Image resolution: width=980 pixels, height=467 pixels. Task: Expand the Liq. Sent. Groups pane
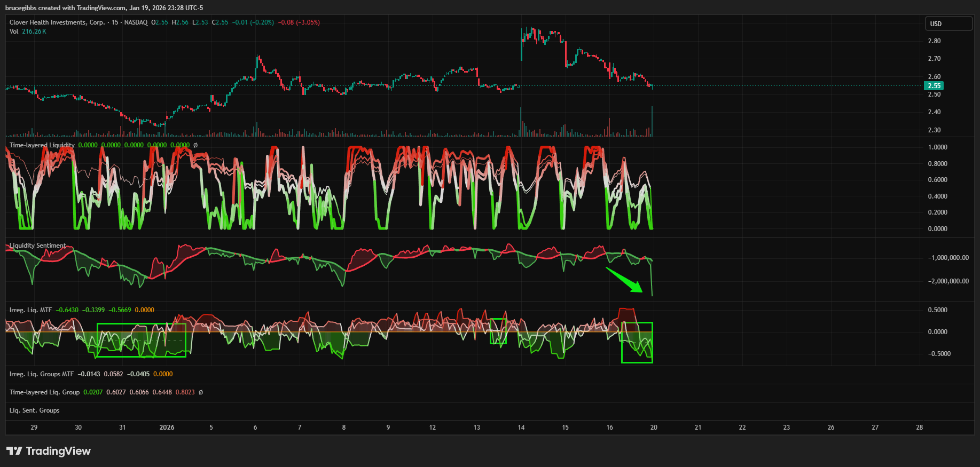[x=35, y=410]
